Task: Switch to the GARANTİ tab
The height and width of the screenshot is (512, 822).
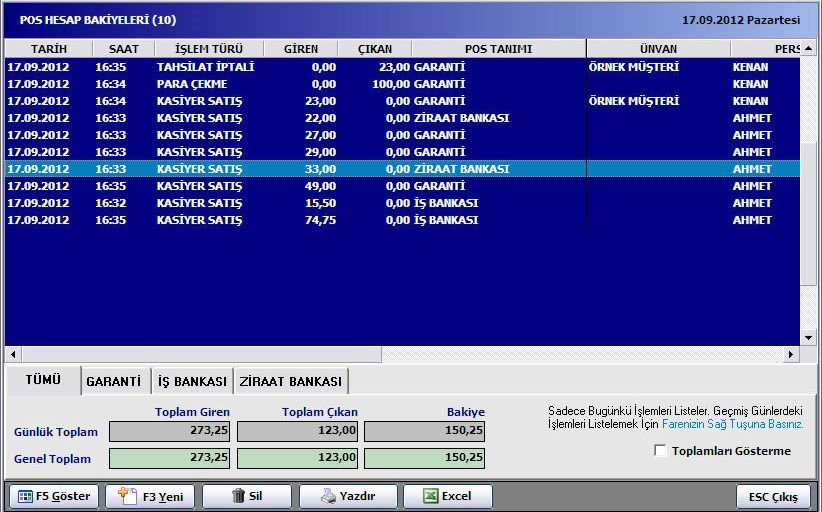Action: tap(113, 381)
